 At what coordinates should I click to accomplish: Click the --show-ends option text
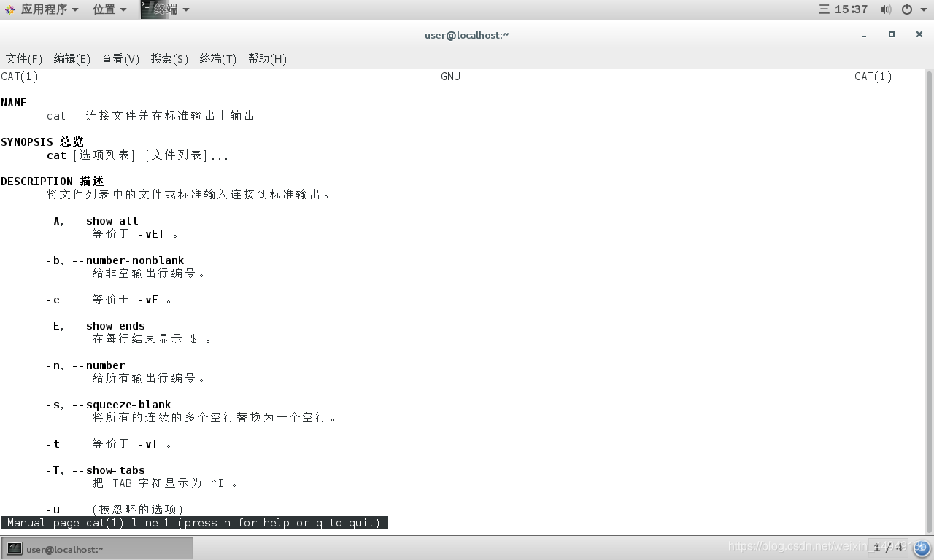pyautogui.click(x=109, y=326)
